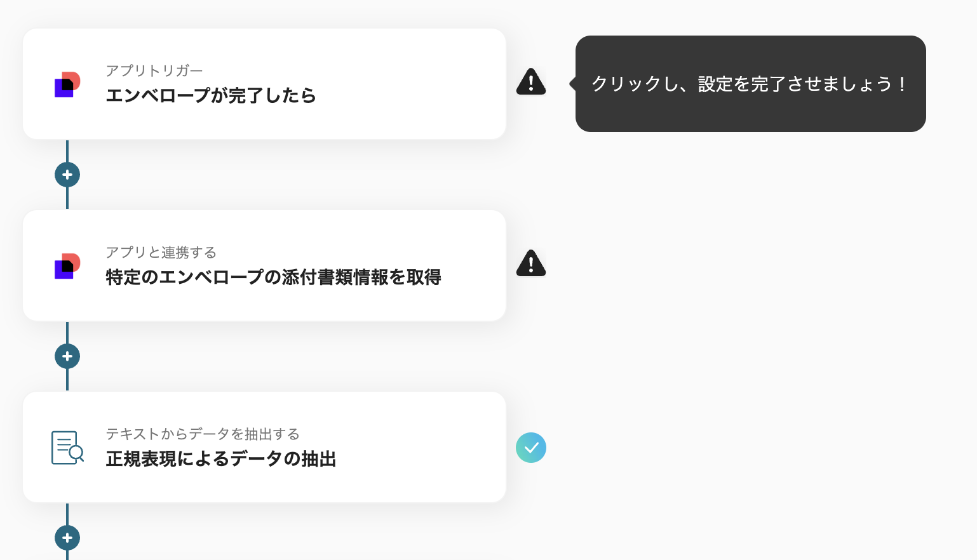
Task: Click the warning icon beside the アプリトリガー step
Action: point(531,82)
